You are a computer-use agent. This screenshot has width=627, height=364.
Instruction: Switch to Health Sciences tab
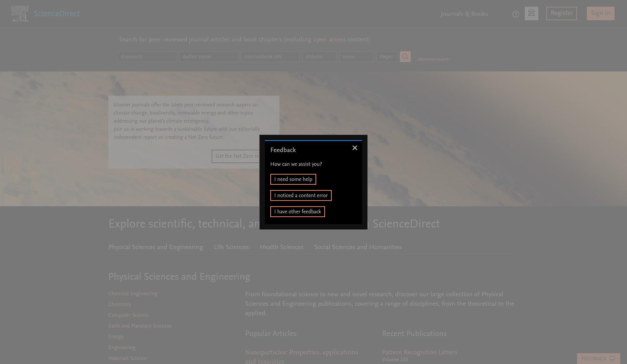(281, 247)
